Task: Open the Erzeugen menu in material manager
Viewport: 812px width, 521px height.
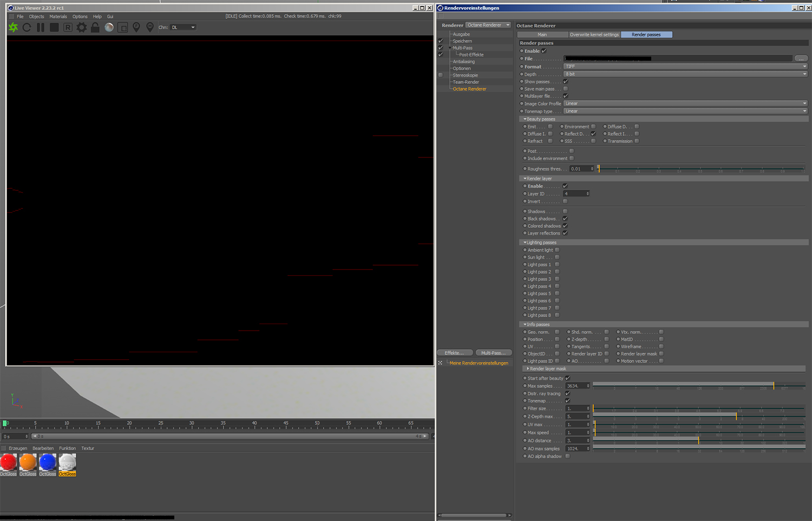Action: [x=18, y=448]
